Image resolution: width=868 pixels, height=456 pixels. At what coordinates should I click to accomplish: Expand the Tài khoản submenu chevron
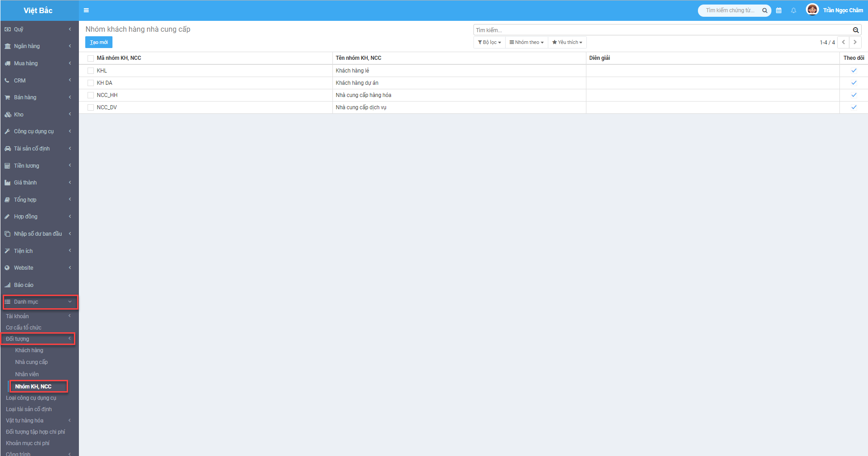69,316
